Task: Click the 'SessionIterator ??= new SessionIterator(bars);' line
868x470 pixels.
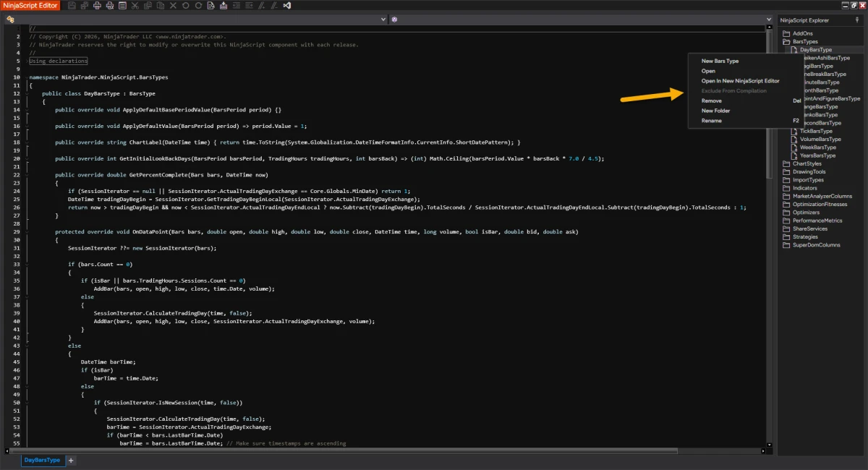Action: click(142, 248)
